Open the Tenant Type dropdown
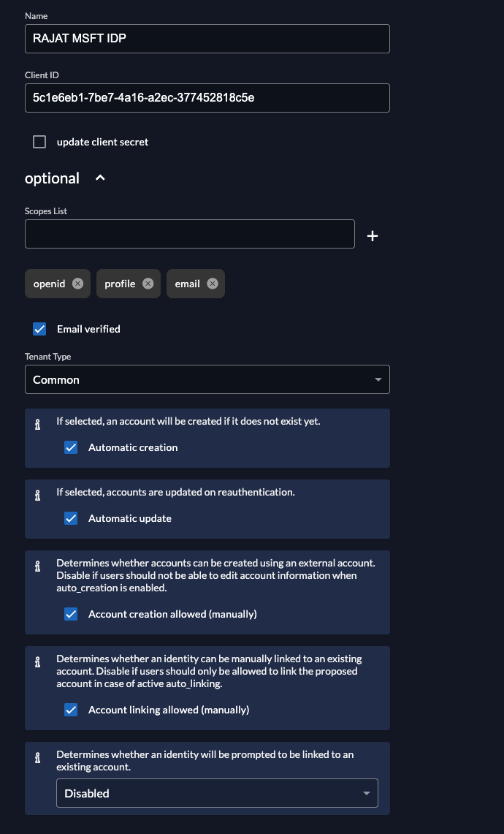Viewport: 504px width, 834px height. point(207,379)
